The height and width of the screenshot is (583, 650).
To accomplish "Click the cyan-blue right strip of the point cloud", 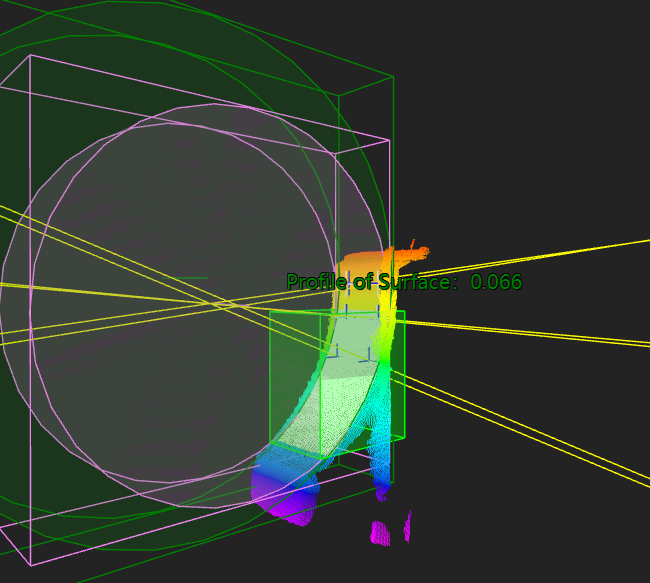I will 382,440.
